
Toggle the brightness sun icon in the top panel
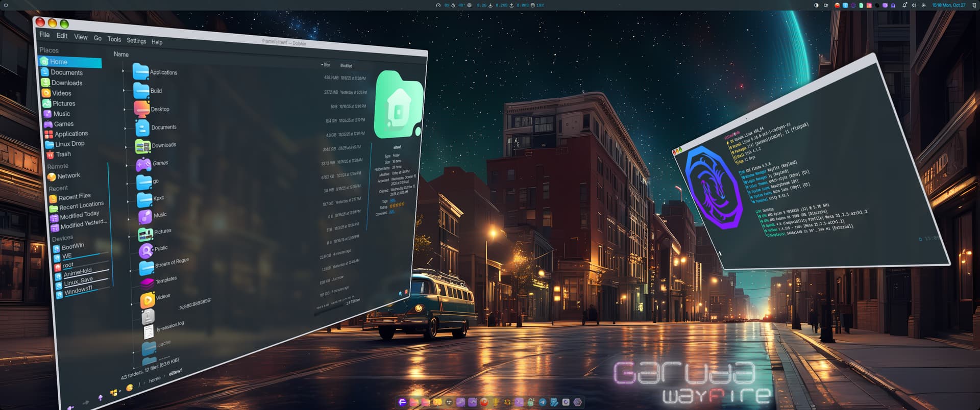(924, 5)
